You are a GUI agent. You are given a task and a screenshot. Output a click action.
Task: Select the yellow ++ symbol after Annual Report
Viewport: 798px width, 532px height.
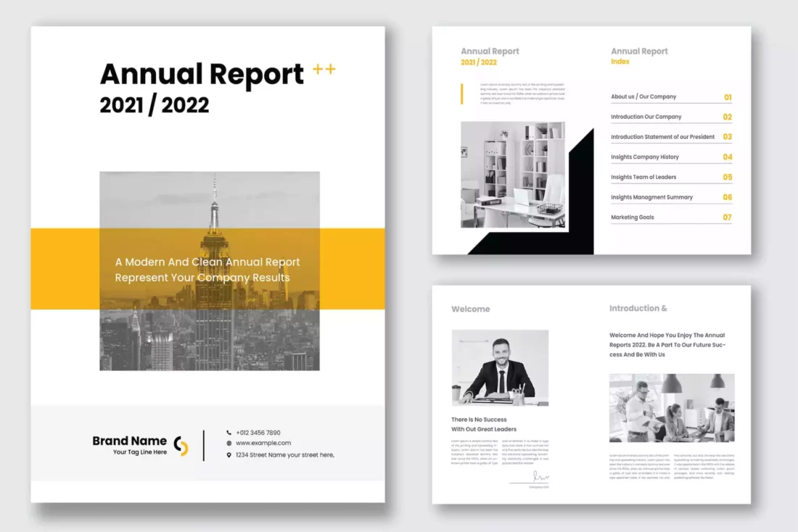324,69
